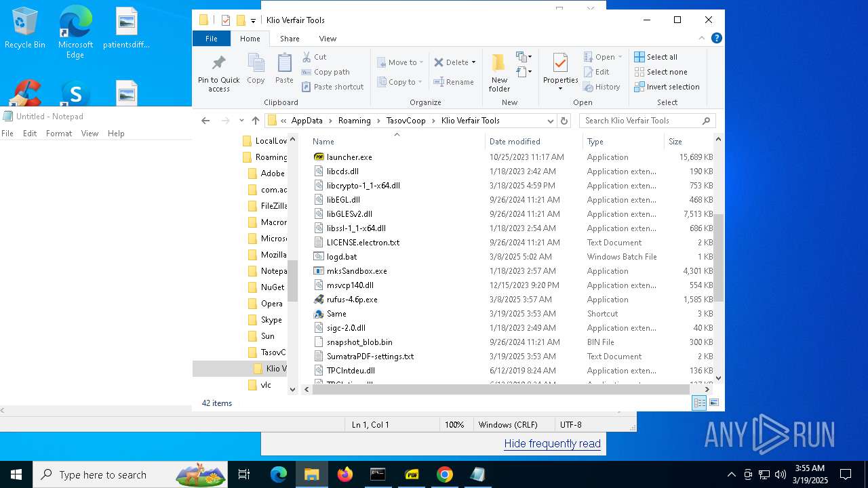
Task: Open the File tab
Action: point(212,39)
